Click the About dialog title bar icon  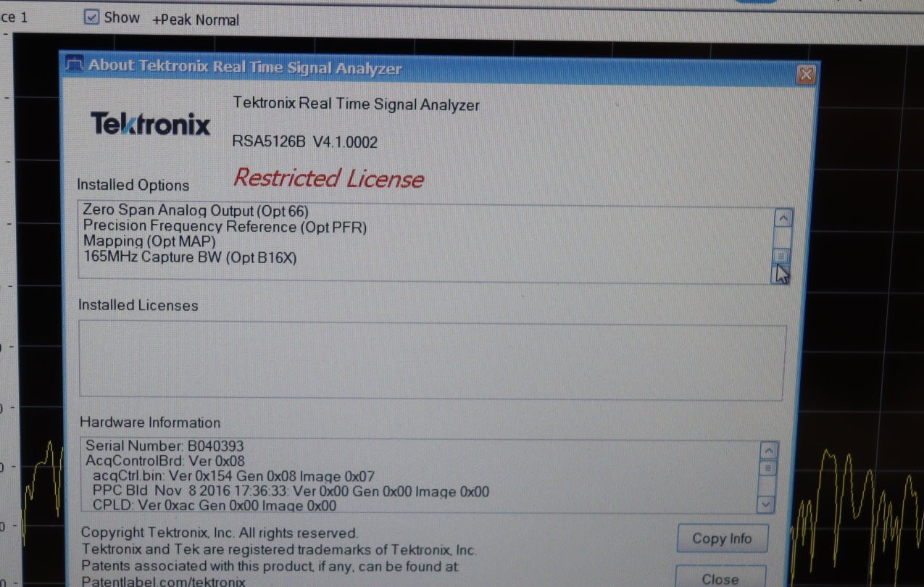[x=74, y=64]
